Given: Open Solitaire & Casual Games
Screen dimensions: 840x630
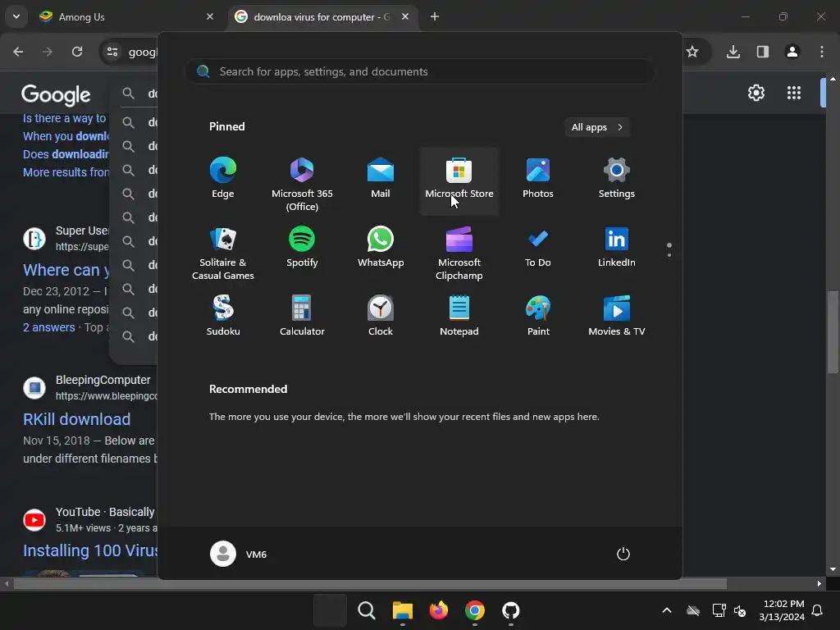Looking at the screenshot, I should [223, 253].
